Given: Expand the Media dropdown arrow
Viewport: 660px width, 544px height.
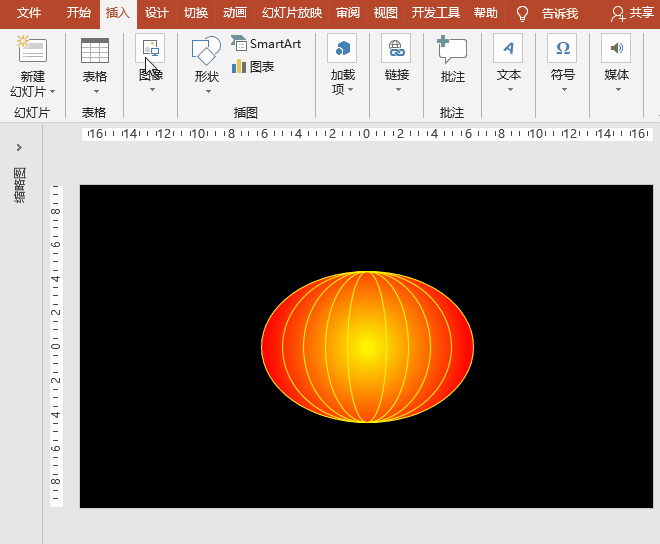Looking at the screenshot, I should (x=618, y=89).
